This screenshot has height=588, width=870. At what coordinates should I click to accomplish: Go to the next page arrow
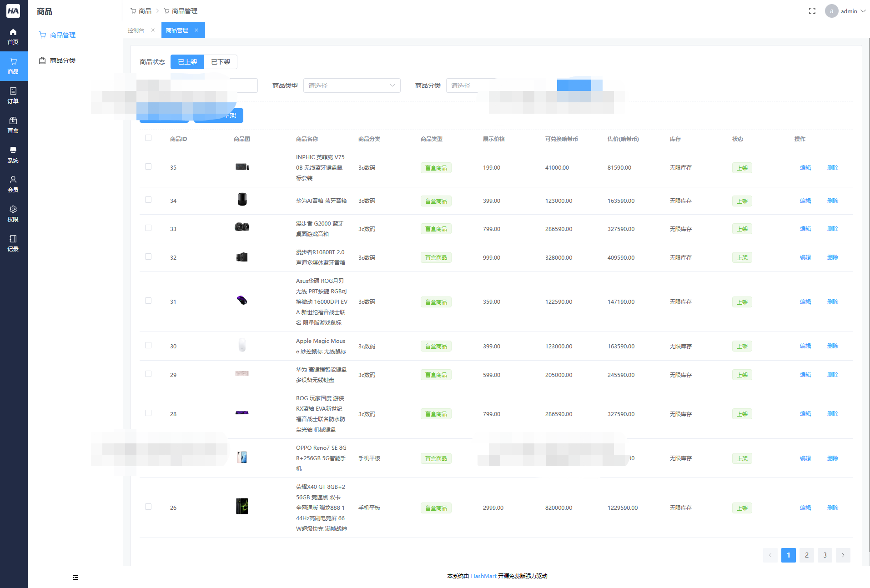pos(843,555)
